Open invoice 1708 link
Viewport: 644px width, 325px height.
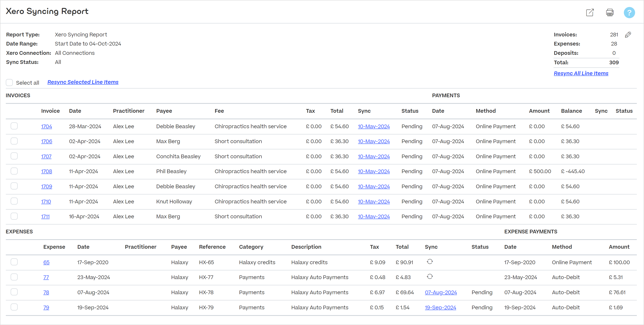47,171
